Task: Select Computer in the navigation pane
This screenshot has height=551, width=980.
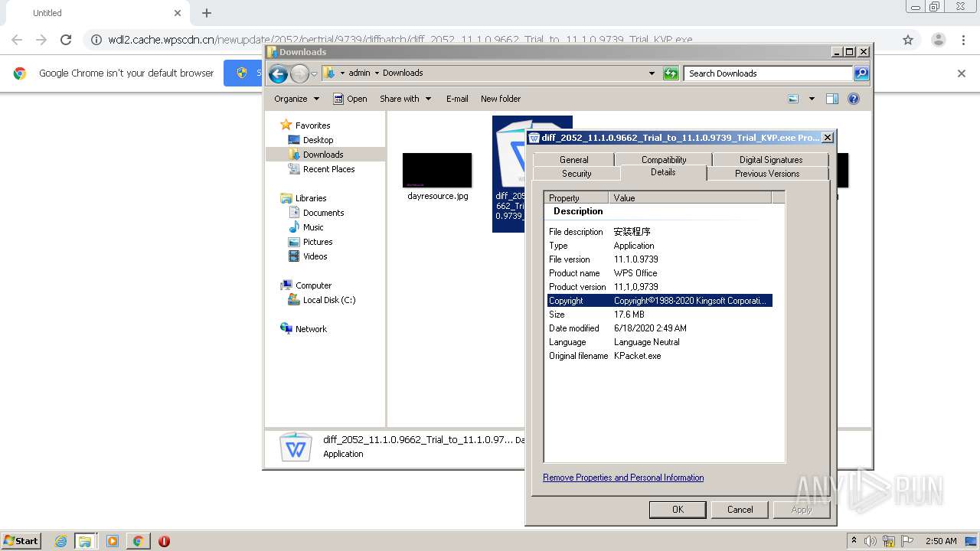Action: pos(313,285)
